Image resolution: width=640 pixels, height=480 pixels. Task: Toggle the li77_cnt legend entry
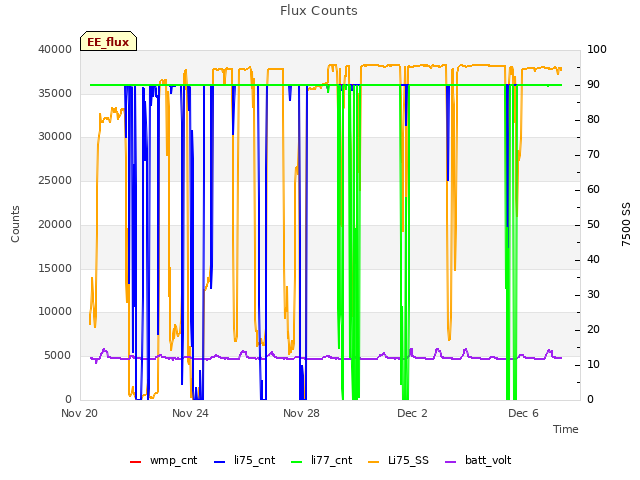point(321,460)
